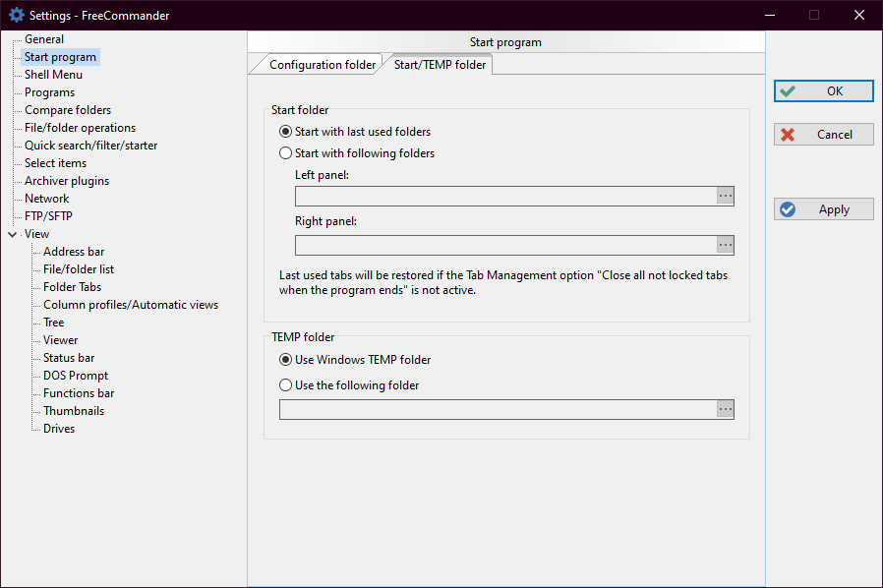Click the Left panel path input field
The width and height of the screenshot is (883, 588).
505,197
